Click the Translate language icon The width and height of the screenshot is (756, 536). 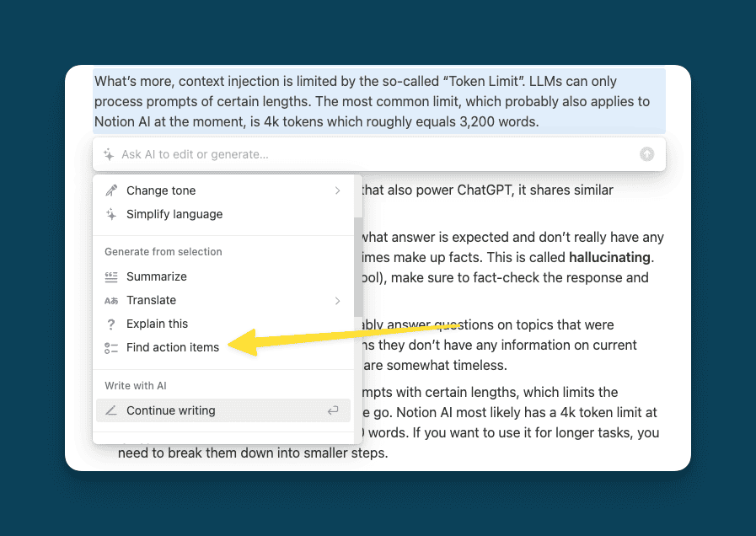pyautogui.click(x=111, y=300)
